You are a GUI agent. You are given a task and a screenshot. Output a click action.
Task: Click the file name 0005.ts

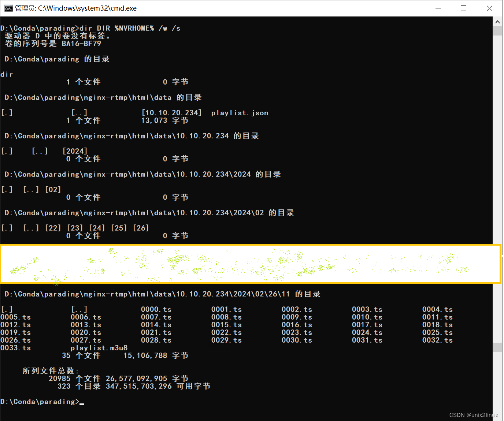pos(16,317)
